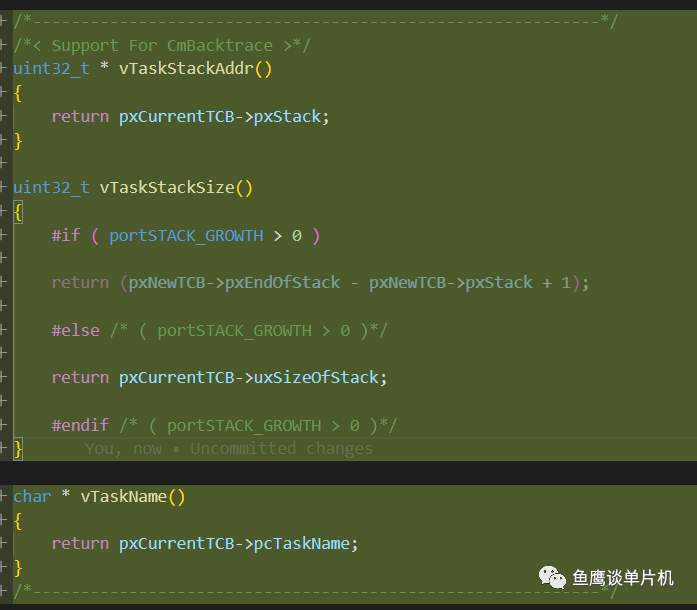The image size is (697, 610).
Task: Click pxEndOfStack in the greyed-out return line
Action: coord(283,283)
